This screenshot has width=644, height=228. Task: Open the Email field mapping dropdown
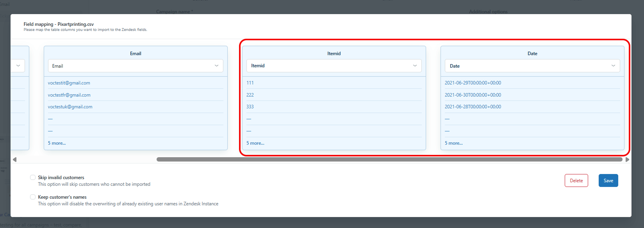tap(135, 66)
